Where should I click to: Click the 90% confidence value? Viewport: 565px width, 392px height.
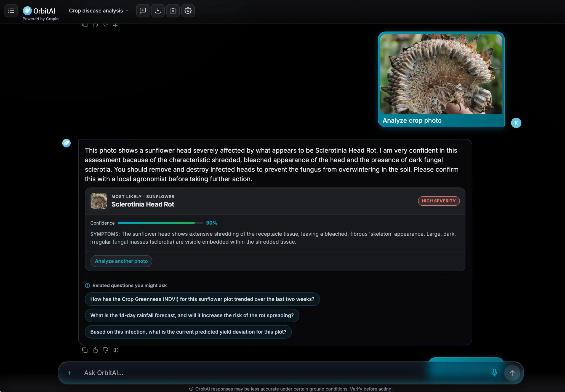[212, 223]
